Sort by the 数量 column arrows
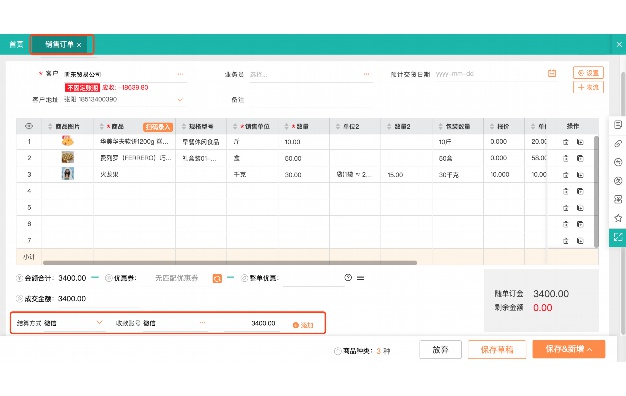Screen dimensions: 626x396 [286, 127]
